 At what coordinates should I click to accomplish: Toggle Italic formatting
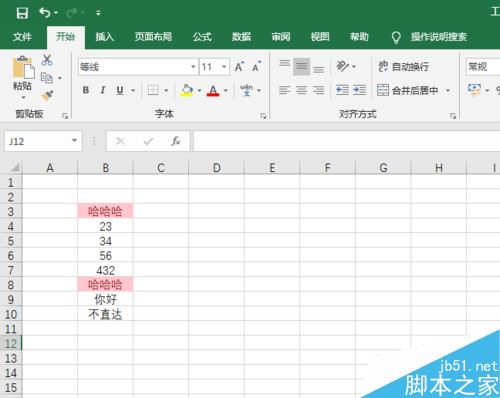coord(103,90)
